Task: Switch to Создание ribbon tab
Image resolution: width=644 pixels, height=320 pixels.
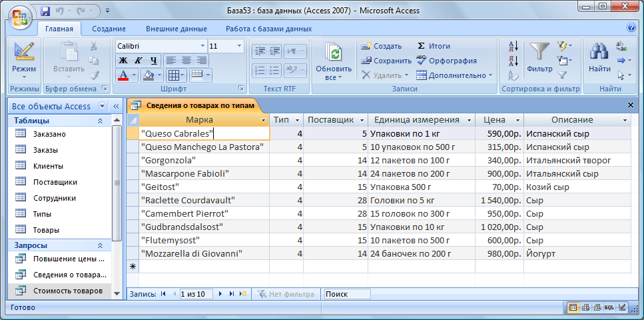Action: (x=109, y=29)
